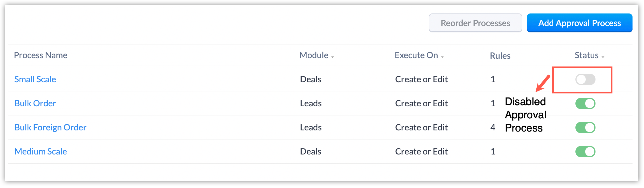
Task: Open the Bulk Foreign Order process
Action: 50,128
